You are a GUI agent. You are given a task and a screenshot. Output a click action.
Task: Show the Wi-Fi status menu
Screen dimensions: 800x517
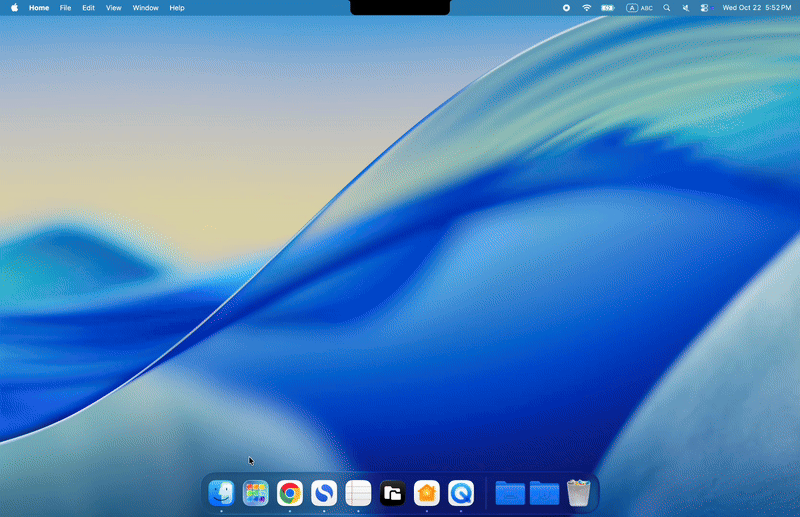pos(587,8)
